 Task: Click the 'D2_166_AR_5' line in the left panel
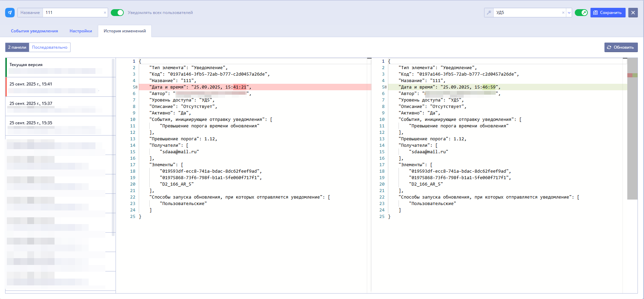[x=177, y=184]
